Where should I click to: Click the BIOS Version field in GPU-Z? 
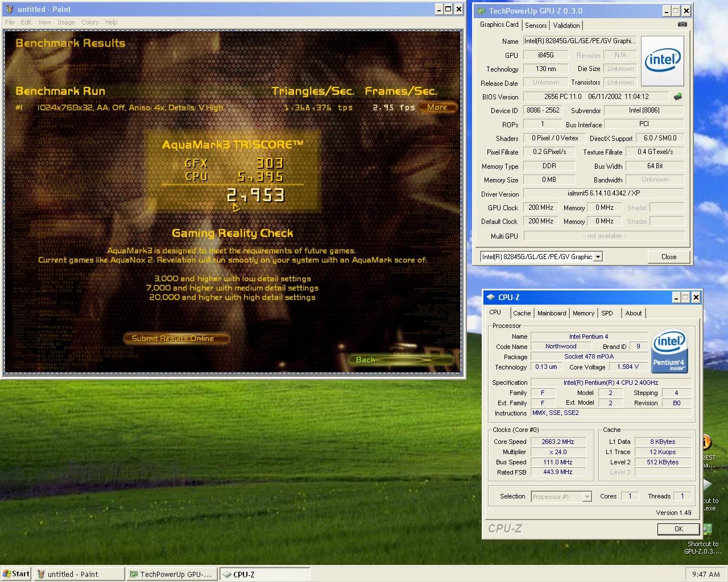[597, 97]
